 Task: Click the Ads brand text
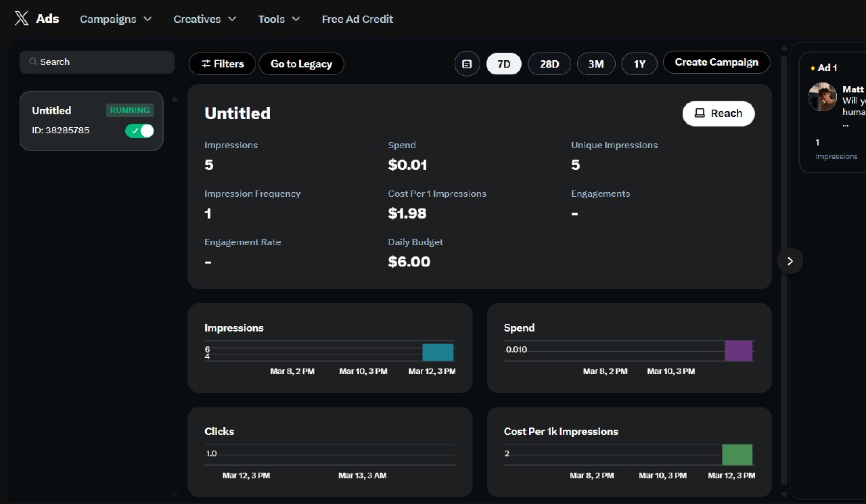click(x=47, y=19)
